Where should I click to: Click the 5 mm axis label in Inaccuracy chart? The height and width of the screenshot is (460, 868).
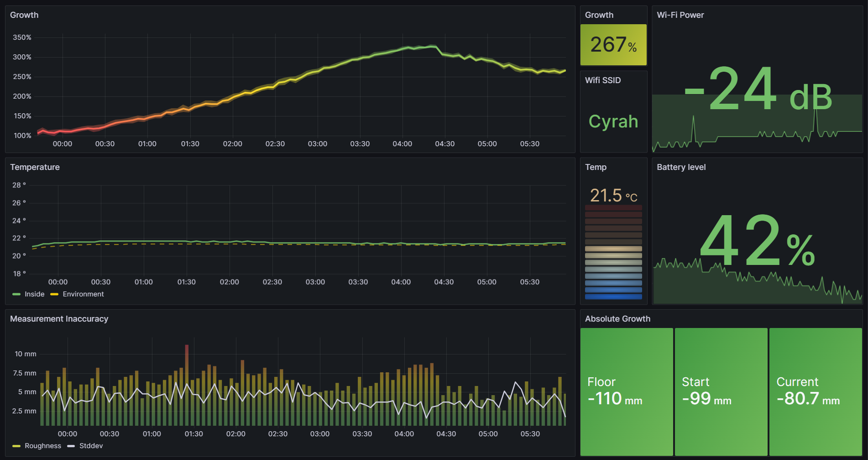coord(27,392)
